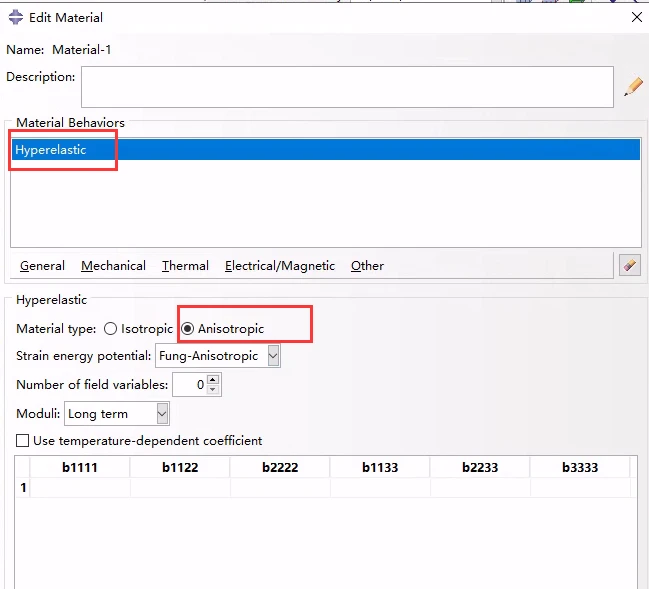This screenshot has width=649, height=589.
Task: Click the b3333 cell in row 1
Action: click(580, 488)
